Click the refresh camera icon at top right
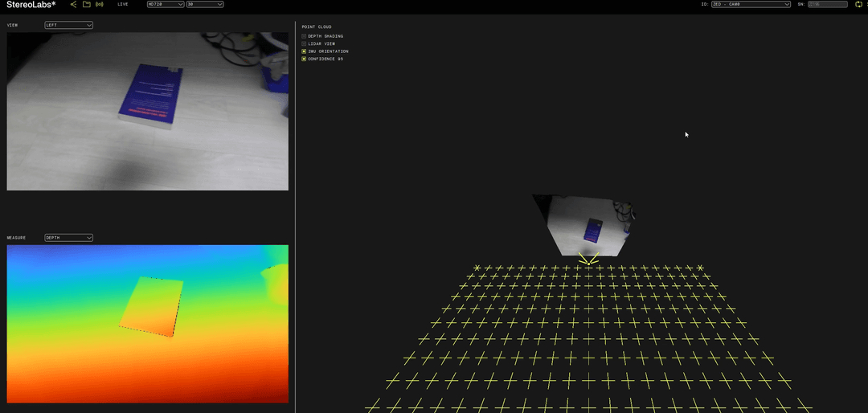The width and height of the screenshot is (868, 413). (858, 4)
